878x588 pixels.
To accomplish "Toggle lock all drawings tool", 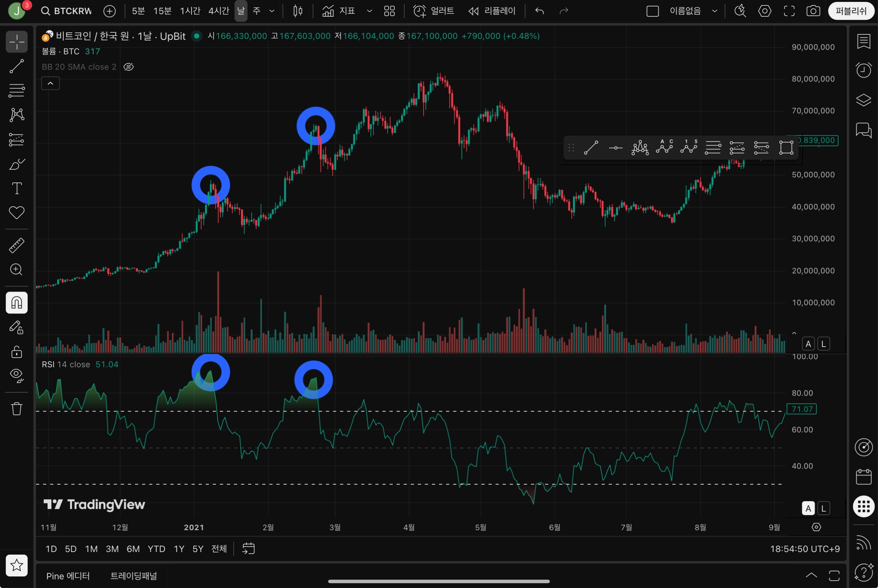I will pos(17,352).
